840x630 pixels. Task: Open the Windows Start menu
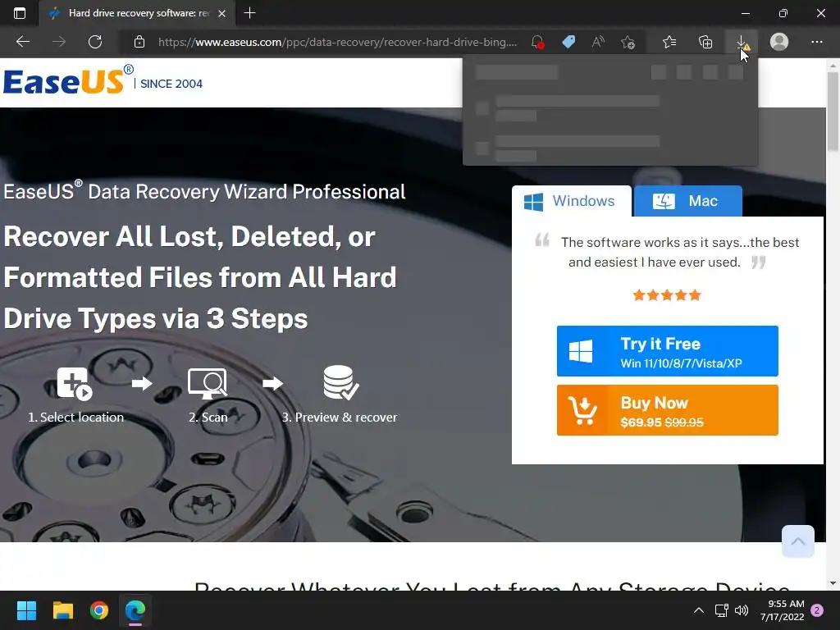pyautogui.click(x=26, y=610)
